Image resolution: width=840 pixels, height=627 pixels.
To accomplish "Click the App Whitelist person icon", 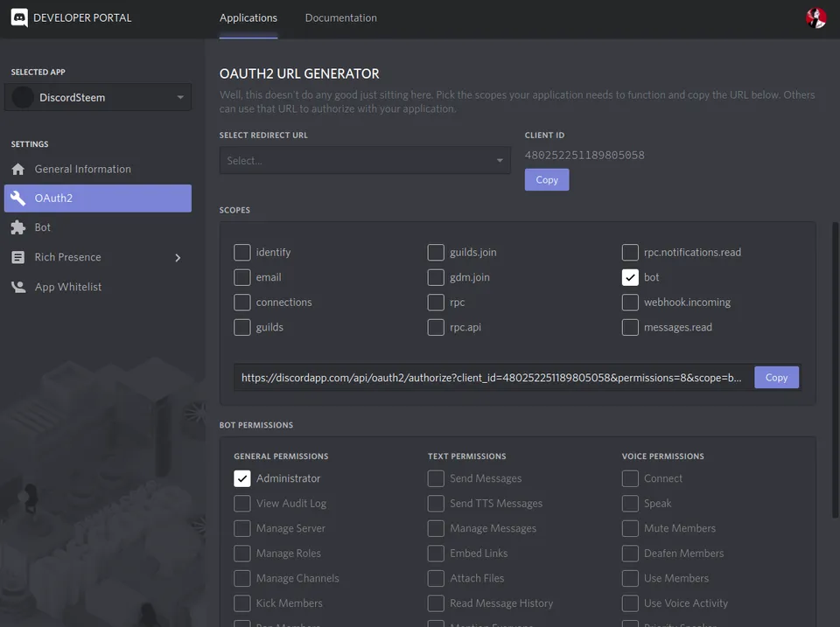I will click(18, 287).
